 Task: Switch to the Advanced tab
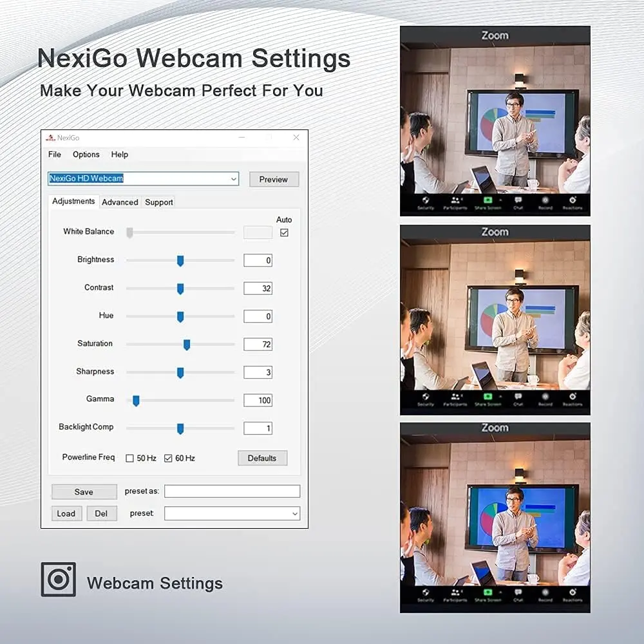(x=120, y=202)
